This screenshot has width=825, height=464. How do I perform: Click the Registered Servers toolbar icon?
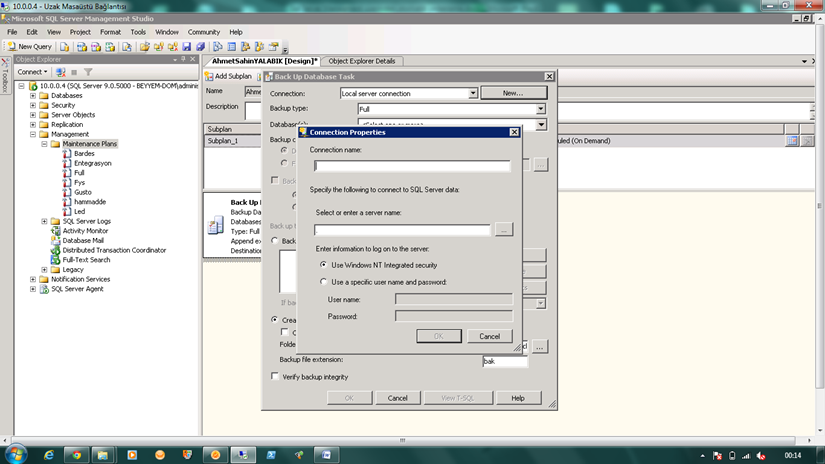[217, 47]
